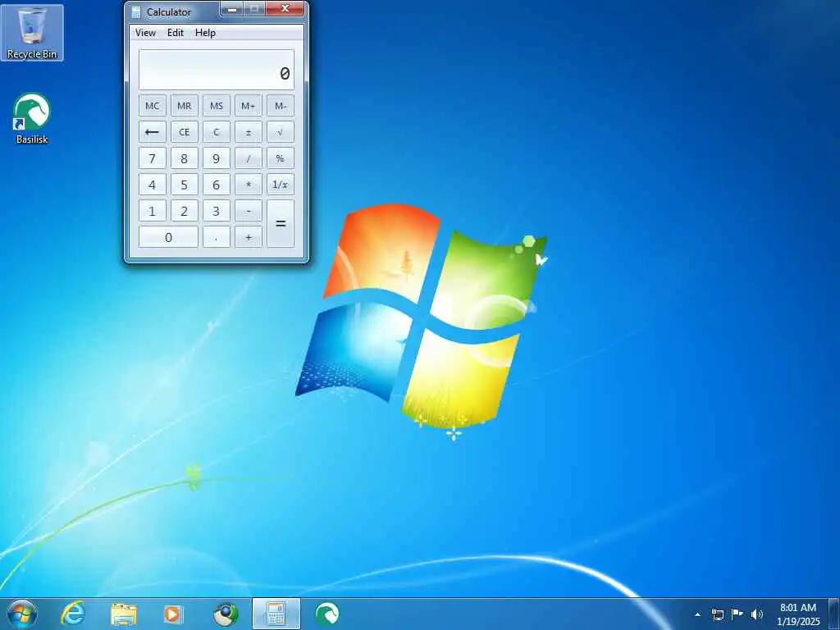Image resolution: width=840 pixels, height=630 pixels.
Task: Click the digit 3 key
Action: tap(217, 211)
